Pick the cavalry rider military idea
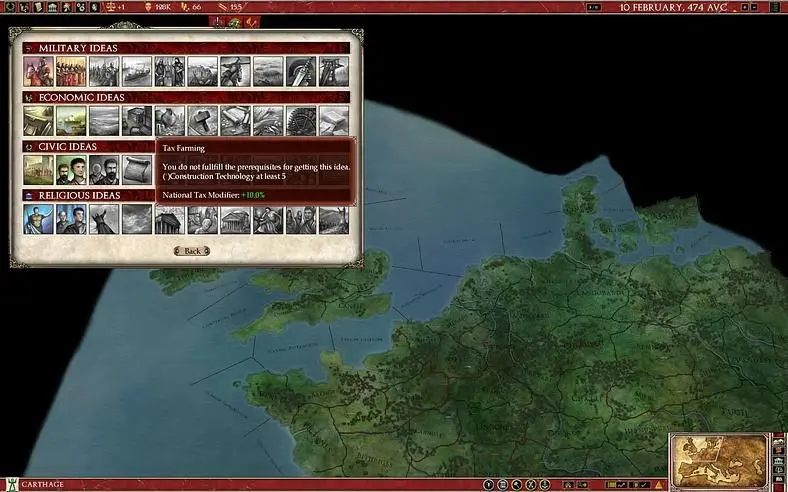The height and width of the screenshot is (492, 788). pos(235,71)
